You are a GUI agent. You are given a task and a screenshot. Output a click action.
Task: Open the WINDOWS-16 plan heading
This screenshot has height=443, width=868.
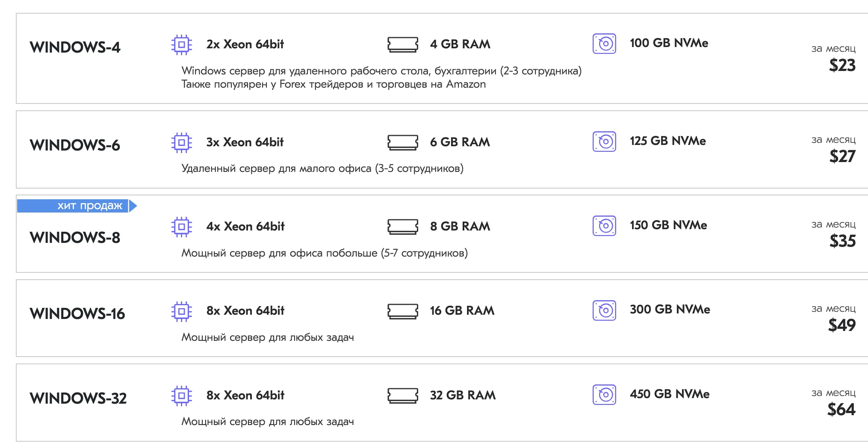(77, 313)
